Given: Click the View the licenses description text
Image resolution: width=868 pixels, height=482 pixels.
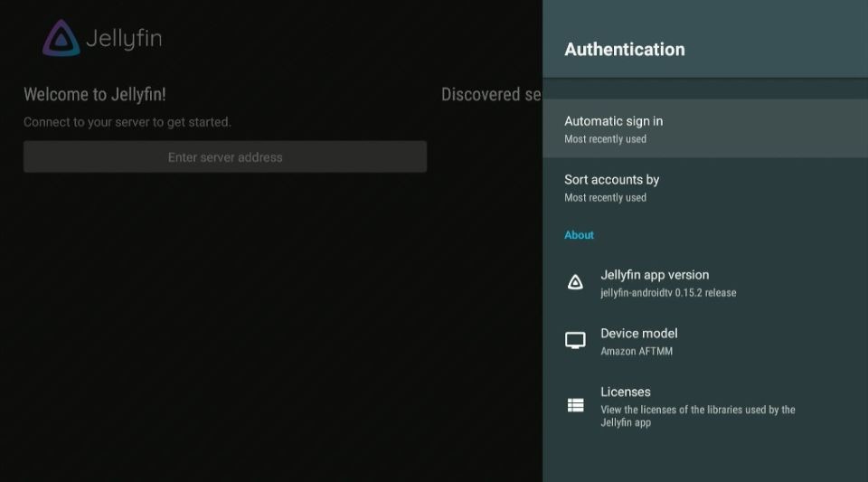Looking at the screenshot, I should (x=697, y=416).
